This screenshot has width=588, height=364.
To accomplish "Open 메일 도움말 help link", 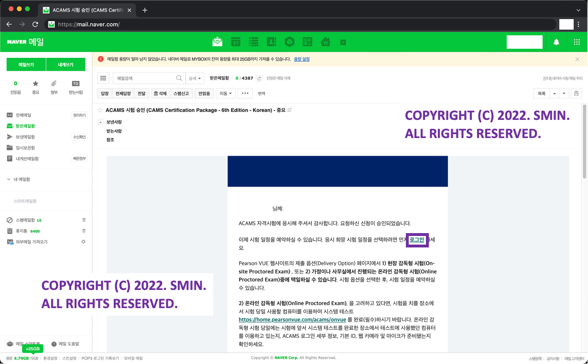I will [65, 344].
